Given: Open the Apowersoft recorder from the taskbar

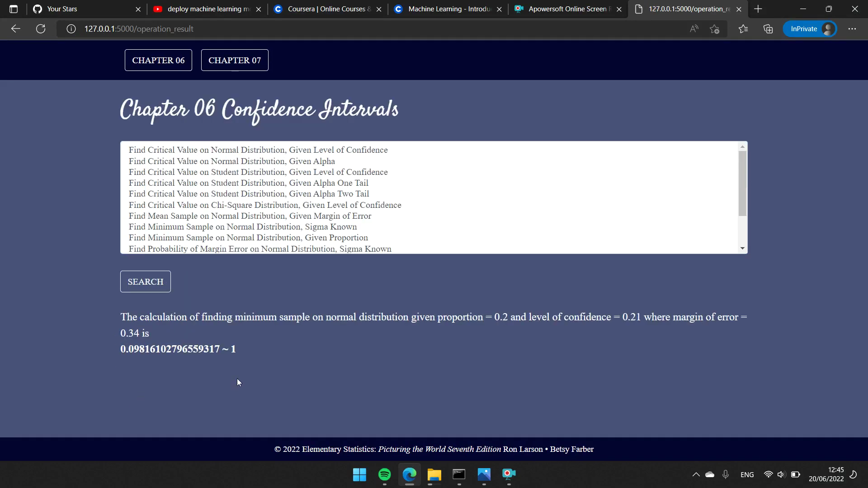Looking at the screenshot, I should (509, 475).
